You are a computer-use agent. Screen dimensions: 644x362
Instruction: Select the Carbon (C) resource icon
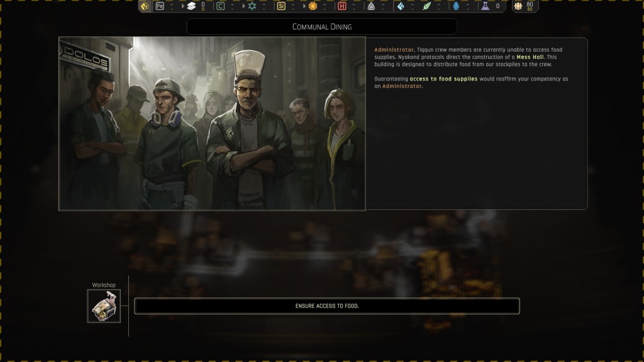click(221, 6)
